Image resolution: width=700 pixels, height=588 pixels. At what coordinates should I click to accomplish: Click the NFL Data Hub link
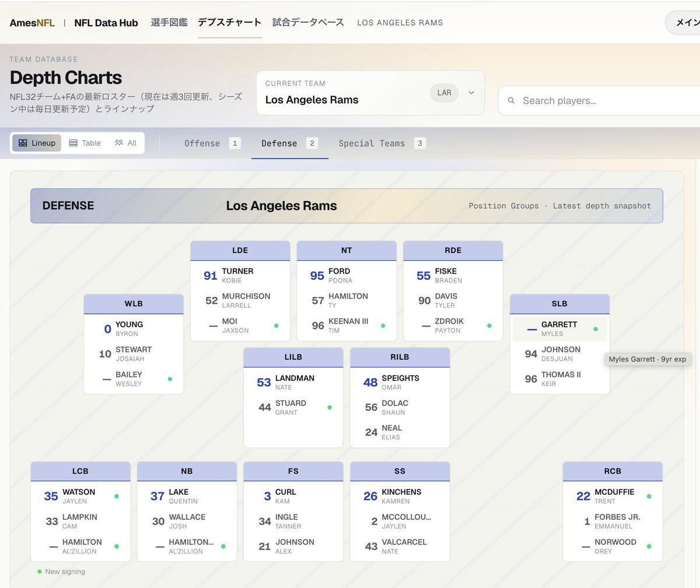pos(106,23)
